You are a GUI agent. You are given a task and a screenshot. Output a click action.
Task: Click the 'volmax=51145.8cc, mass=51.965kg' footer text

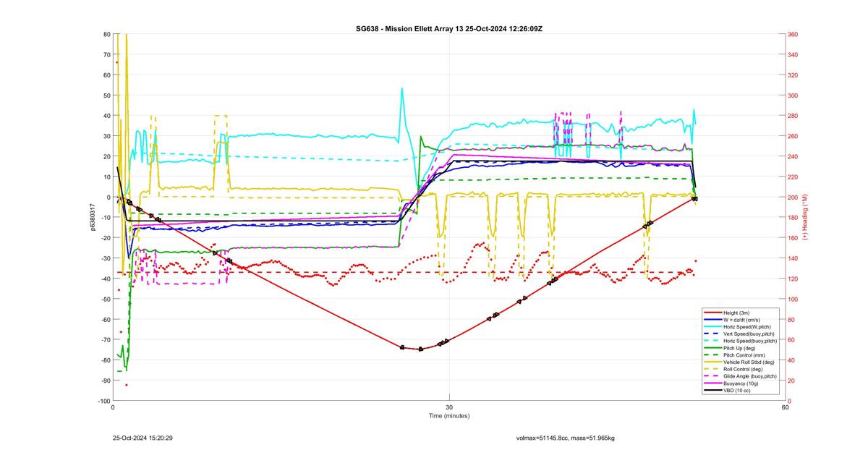pos(565,438)
